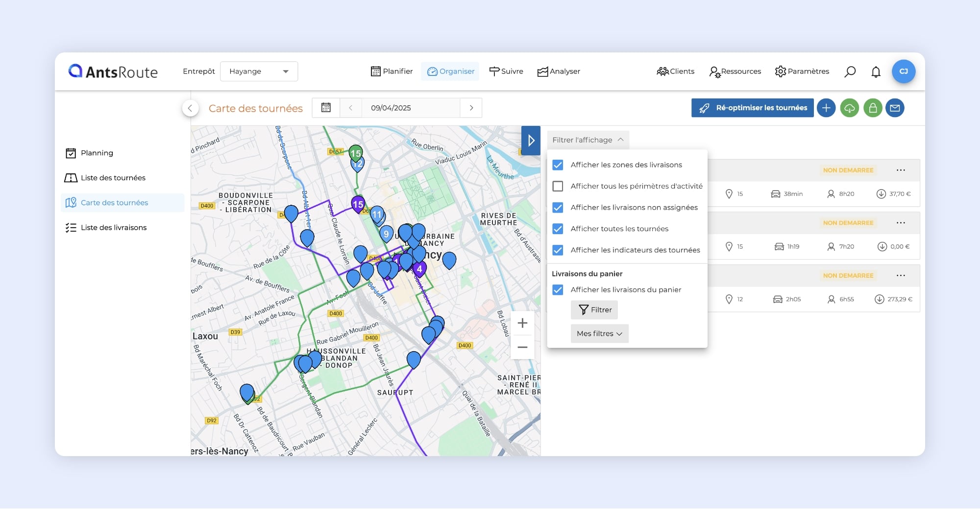
Task: Enable Afficher tous les périmètres d'activité
Action: 558,186
